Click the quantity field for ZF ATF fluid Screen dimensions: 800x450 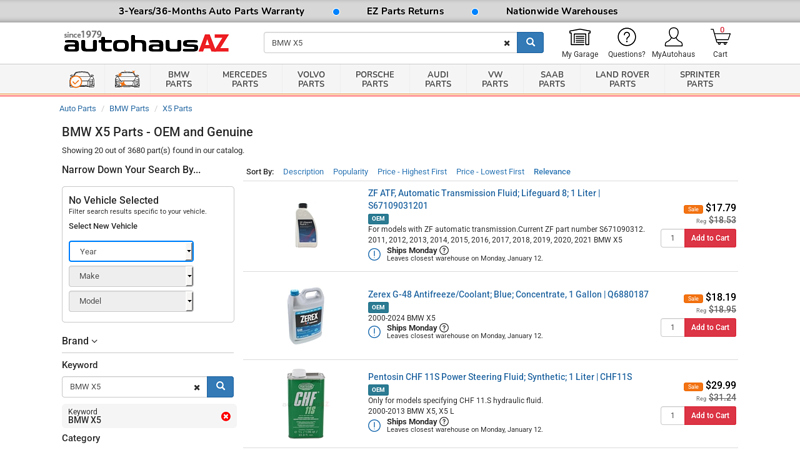tap(672, 238)
